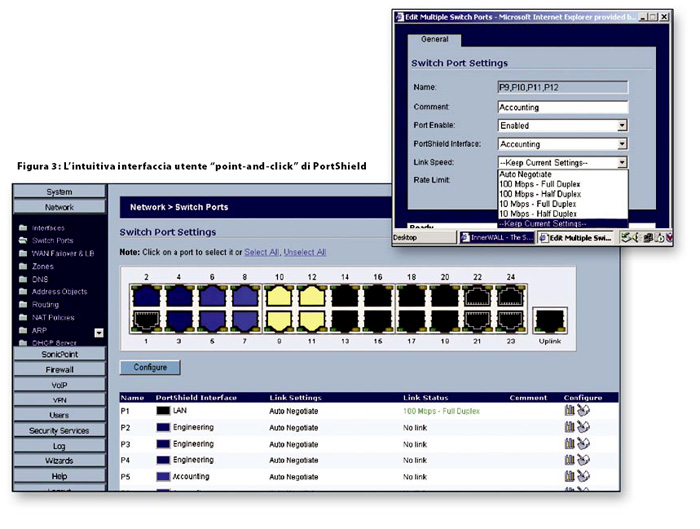Open the System menu section
This screenshot has width=700, height=529.
[59, 192]
